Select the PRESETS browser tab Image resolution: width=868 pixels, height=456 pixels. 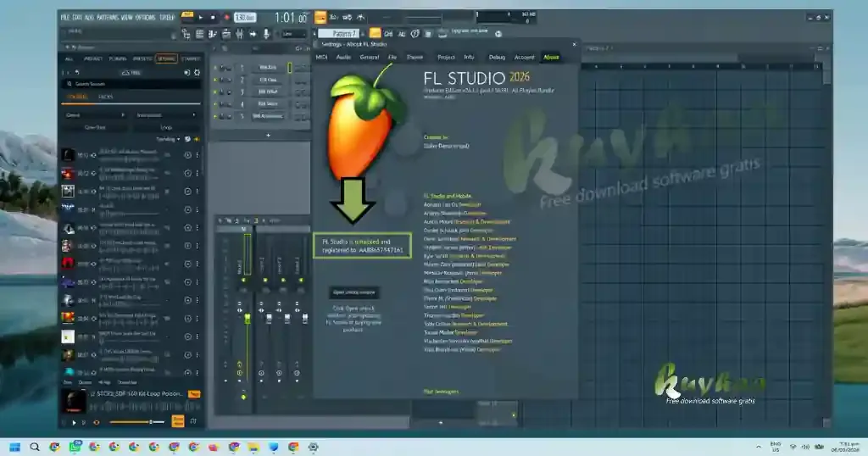(142, 58)
